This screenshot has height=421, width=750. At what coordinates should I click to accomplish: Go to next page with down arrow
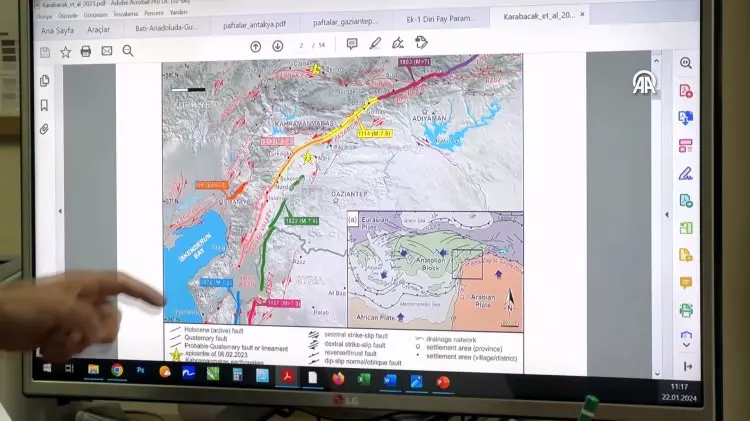click(x=275, y=46)
